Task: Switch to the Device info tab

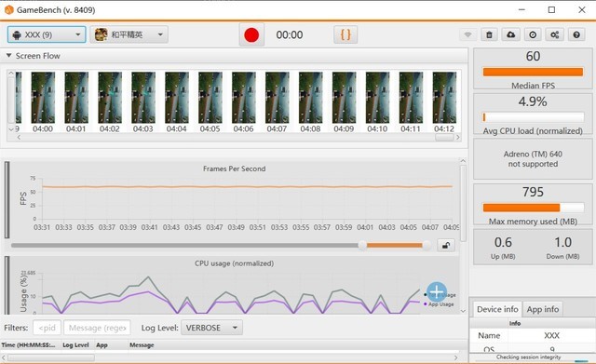Action: pos(497,309)
